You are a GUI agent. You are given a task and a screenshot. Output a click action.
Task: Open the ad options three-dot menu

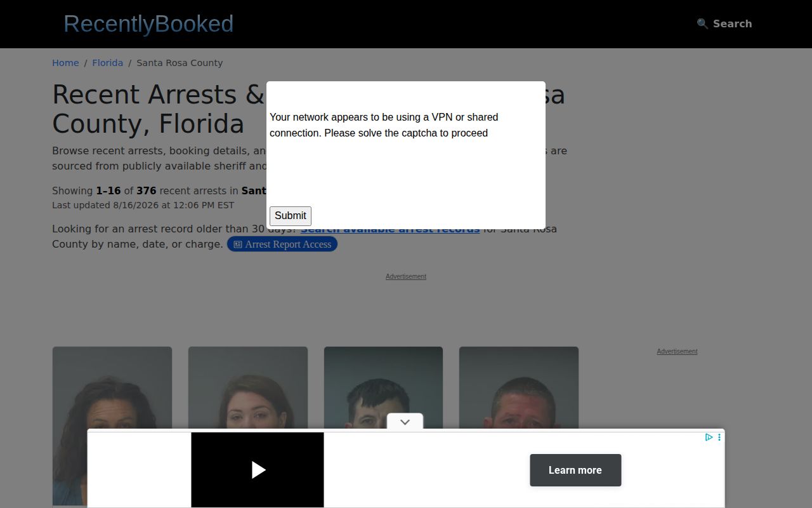[719, 437]
